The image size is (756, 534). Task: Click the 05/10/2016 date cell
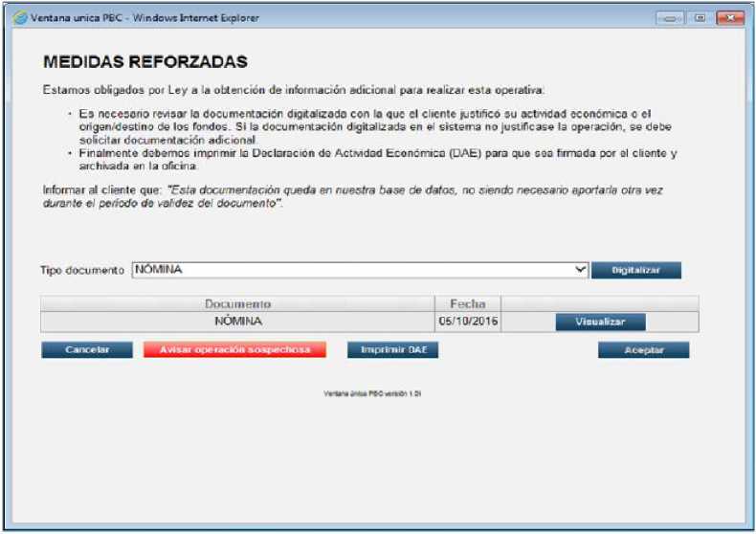467,322
